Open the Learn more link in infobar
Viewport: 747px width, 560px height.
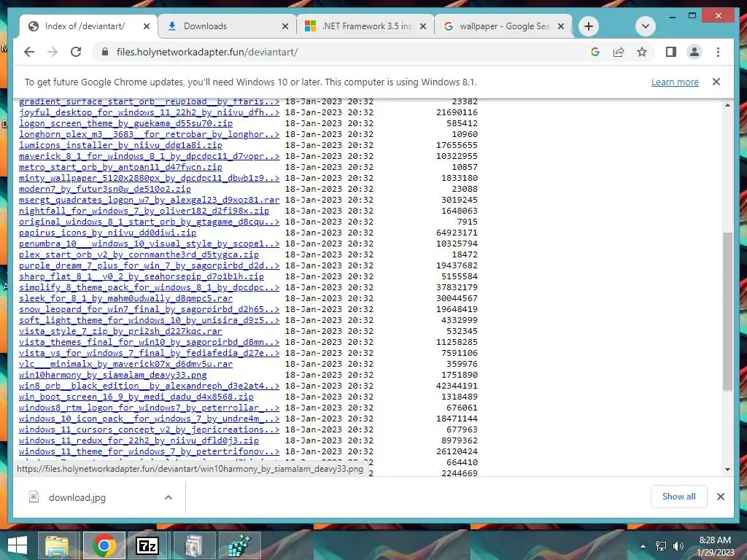(675, 82)
